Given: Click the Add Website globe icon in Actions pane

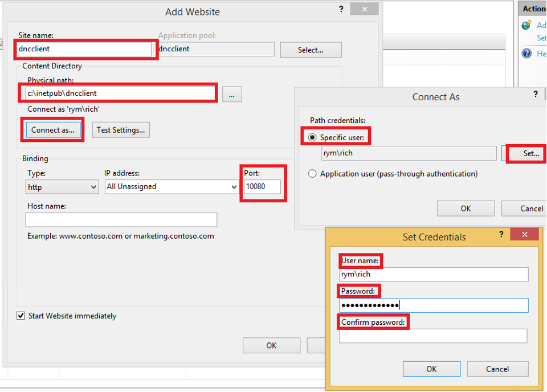Looking at the screenshot, I should click(x=526, y=24).
